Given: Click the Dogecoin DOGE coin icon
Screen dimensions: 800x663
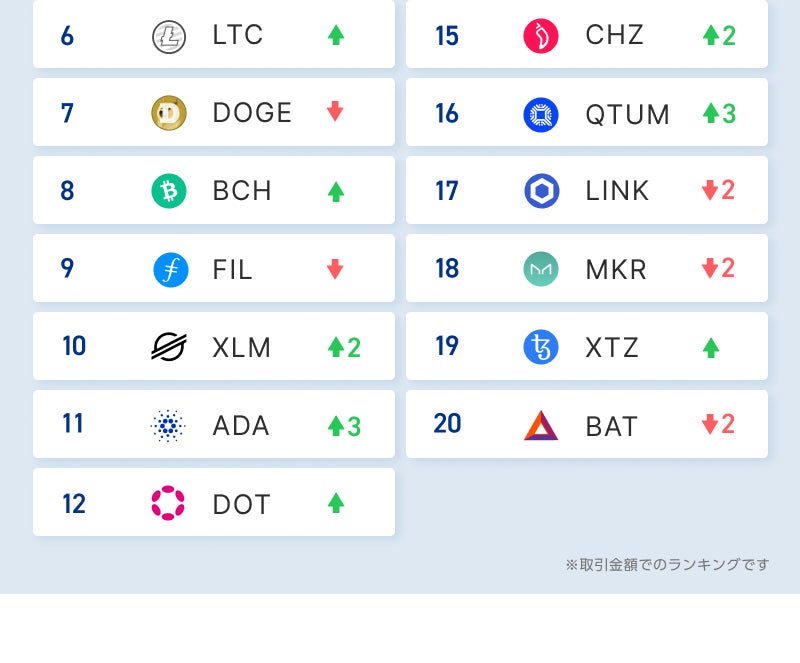Looking at the screenshot, I should pyautogui.click(x=168, y=113).
